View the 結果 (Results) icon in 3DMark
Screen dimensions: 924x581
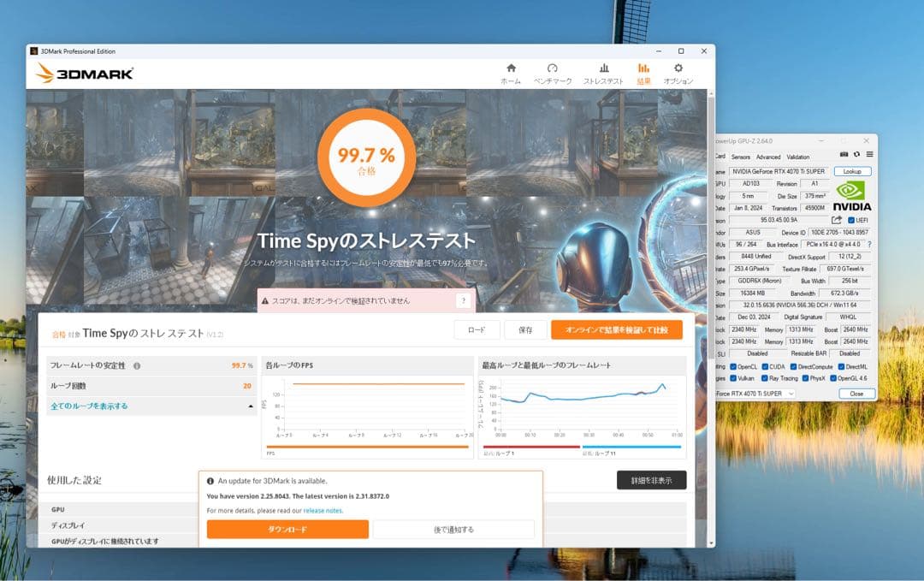tap(643, 71)
